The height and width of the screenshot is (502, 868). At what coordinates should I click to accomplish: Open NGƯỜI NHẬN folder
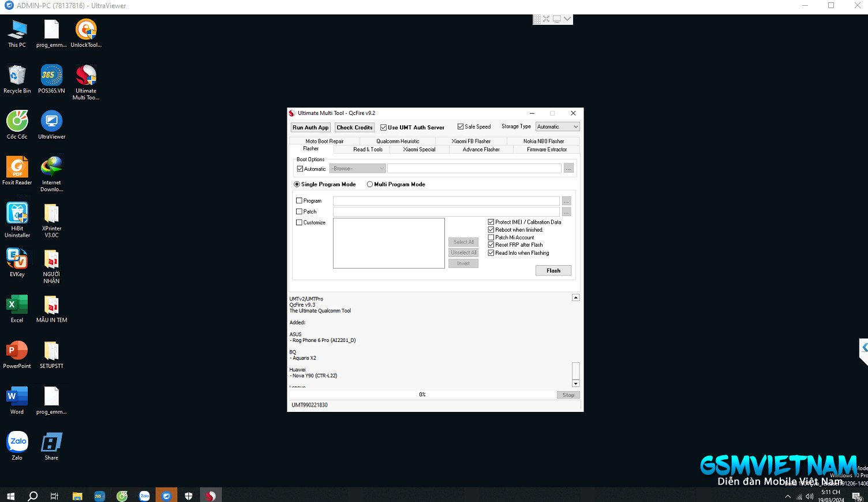click(x=51, y=266)
